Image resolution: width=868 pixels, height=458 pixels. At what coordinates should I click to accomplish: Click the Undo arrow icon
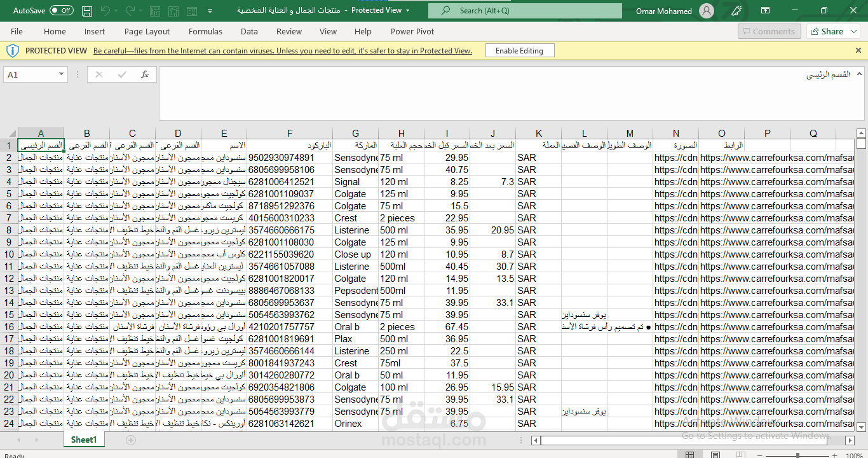point(105,11)
